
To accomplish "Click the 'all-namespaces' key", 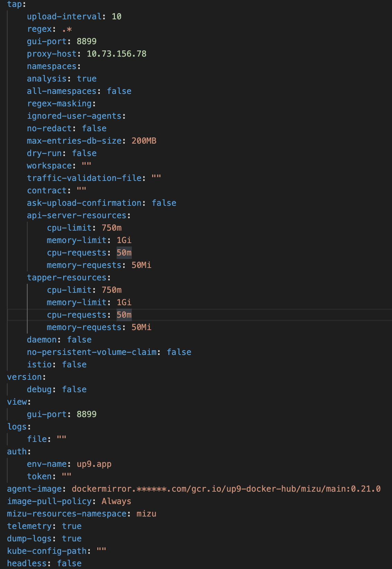I will click(62, 91).
